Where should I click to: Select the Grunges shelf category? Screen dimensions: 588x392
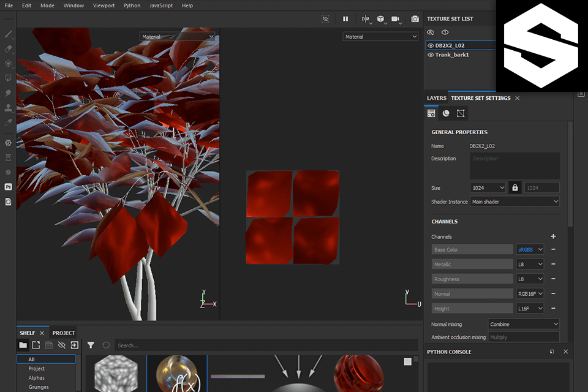39,386
